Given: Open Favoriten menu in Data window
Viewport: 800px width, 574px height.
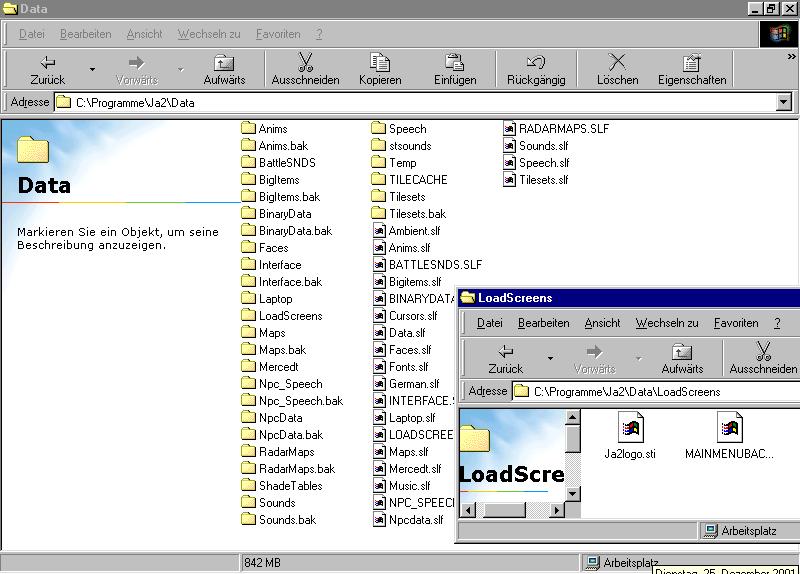Looking at the screenshot, I should [x=278, y=34].
